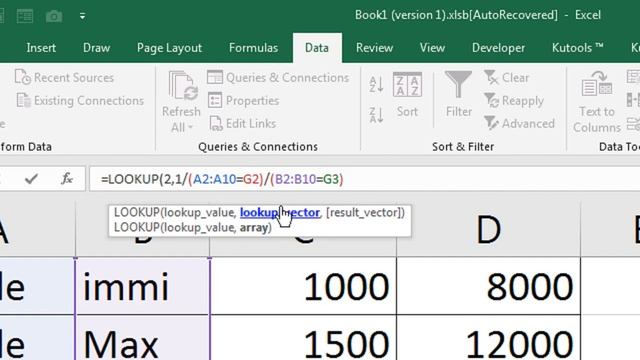640x360 pixels.
Task: Click lookup_vector link in tooltip
Action: pos(280,213)
